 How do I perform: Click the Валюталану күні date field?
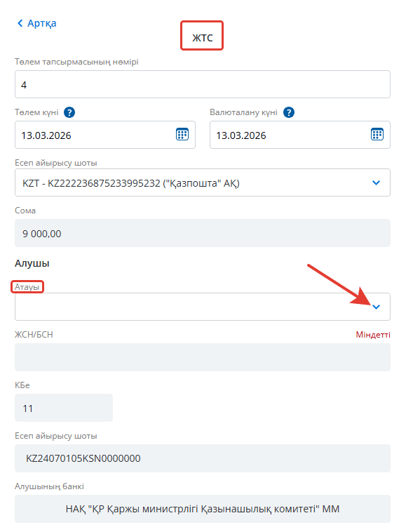tap(299, 135)
